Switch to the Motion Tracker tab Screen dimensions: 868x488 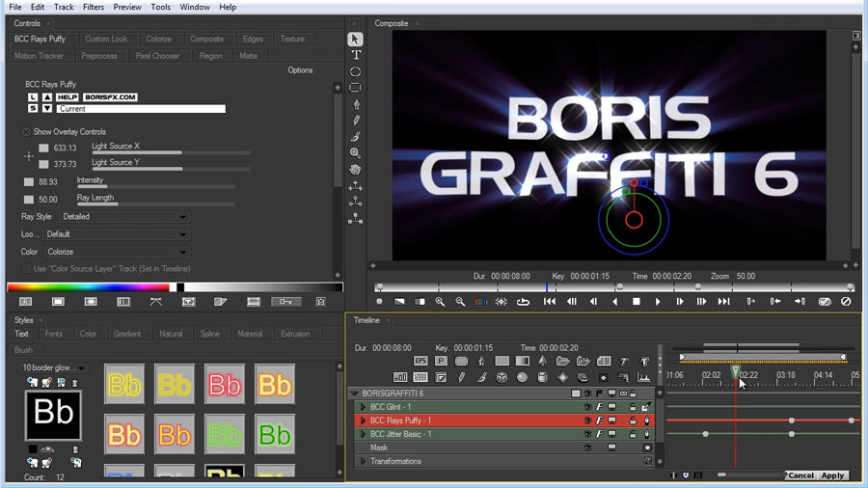(x=39, y=56)
